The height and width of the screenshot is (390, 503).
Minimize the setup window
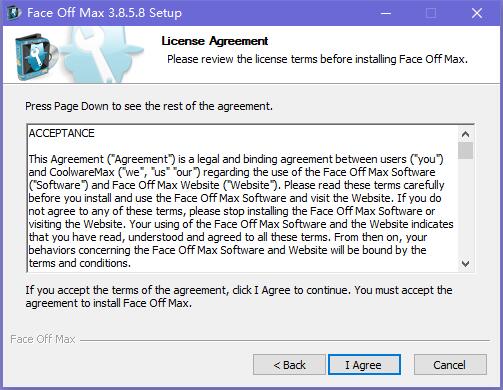386,13
